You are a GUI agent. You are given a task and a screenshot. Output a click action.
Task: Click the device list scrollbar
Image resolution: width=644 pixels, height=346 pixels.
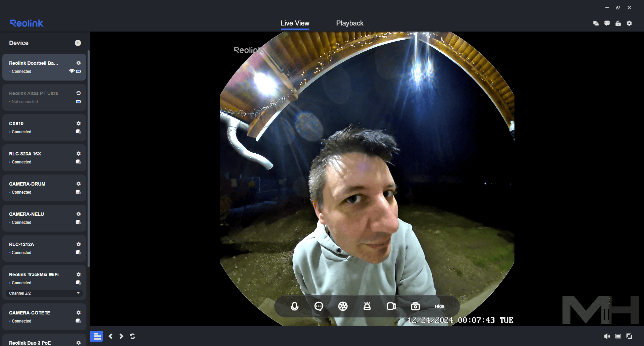tap(89, 158)
